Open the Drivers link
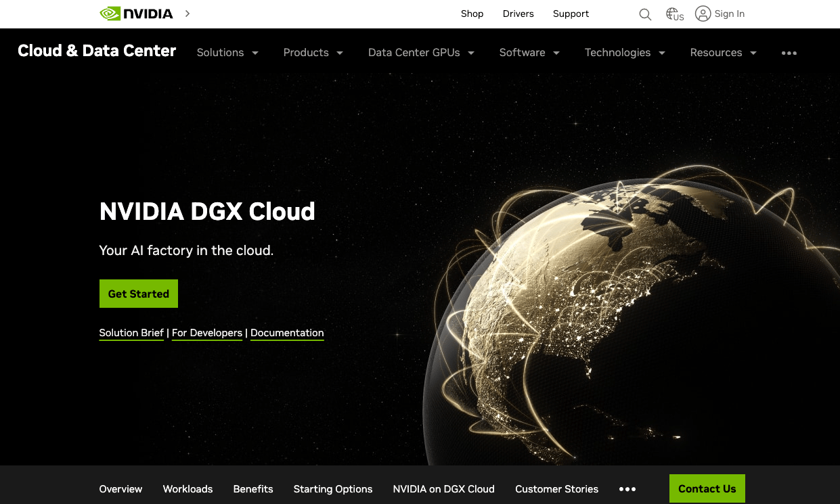The image size is (840, 504). (518, 14)
